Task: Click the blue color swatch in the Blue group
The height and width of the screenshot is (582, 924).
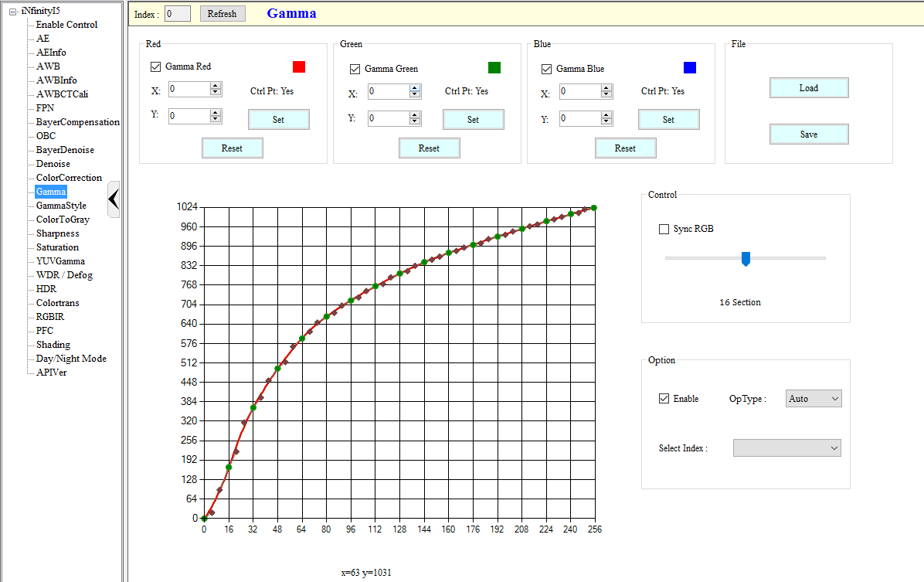Action: 690,67
